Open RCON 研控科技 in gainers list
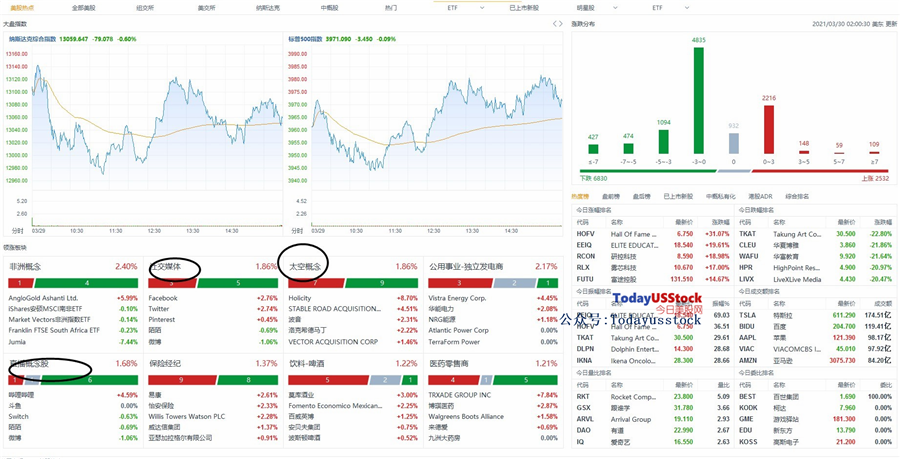Viewport: 900px width, 459px height. 653,256
